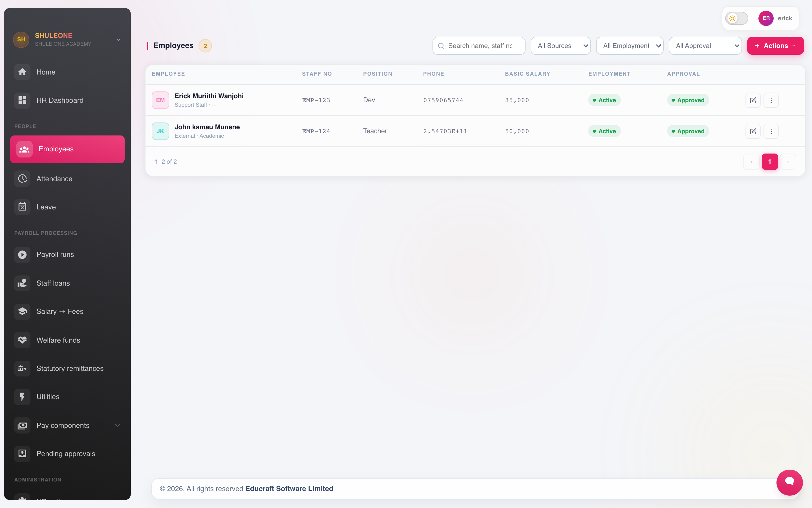Viewport: 812px width, 508px height.
Task: Edit Erick Muriithi Wanjohi's record
Action: [753, 100]
